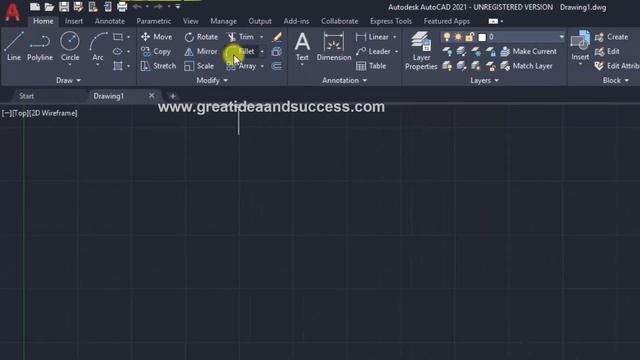This screenshot has height=360, width=640.
Task: Click the Offset tool icon
Action: pyautogui.click(x=277, y=66)
